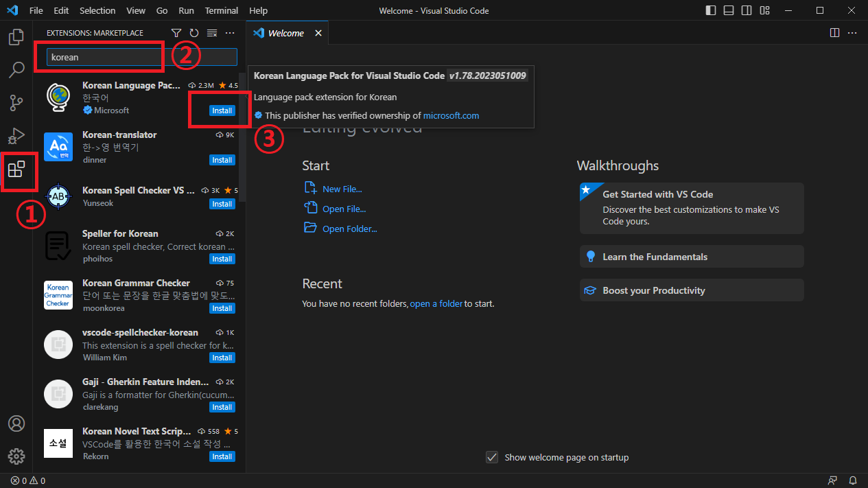Open Views and More Actions ellipsis
This screenshot has height=488, width=868.
coord(230,33)
